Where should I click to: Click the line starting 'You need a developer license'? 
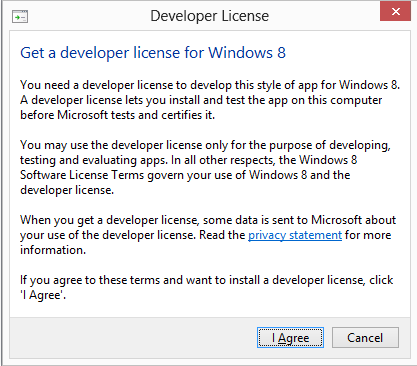(x=210, y=85)
